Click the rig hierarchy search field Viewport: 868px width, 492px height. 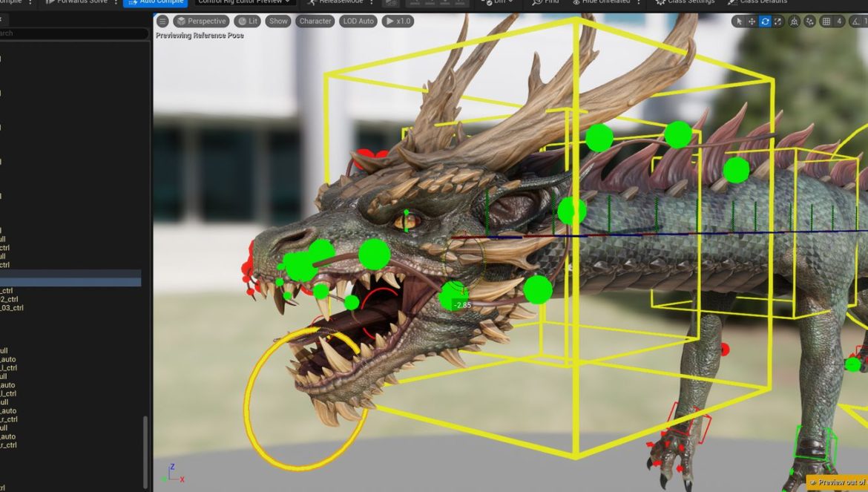73,33
